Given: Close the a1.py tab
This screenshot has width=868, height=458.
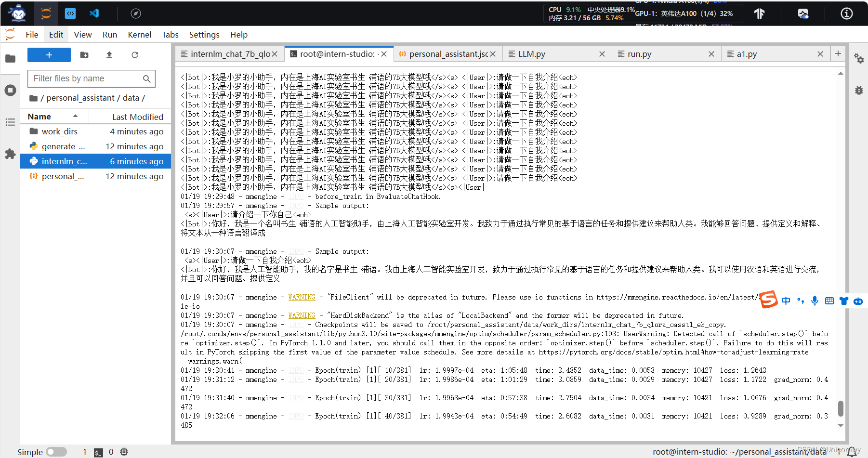Looking at the screenshot, I should [x=820, y=54].
